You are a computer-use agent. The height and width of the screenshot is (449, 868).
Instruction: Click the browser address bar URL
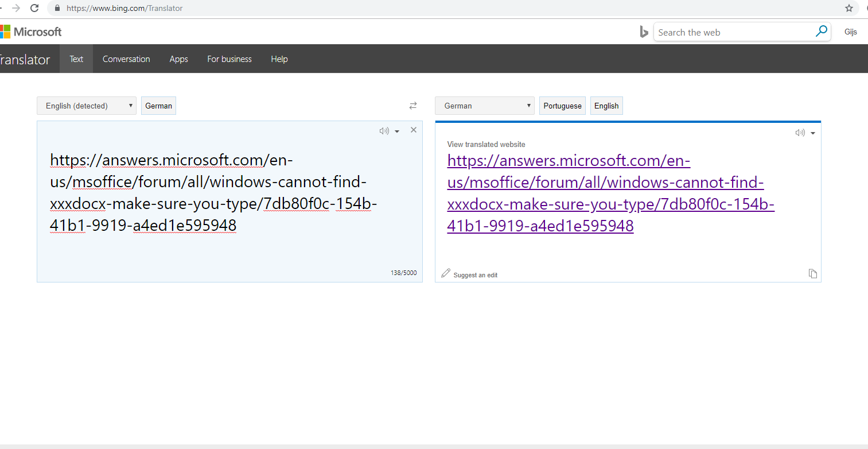pos(124,8)
